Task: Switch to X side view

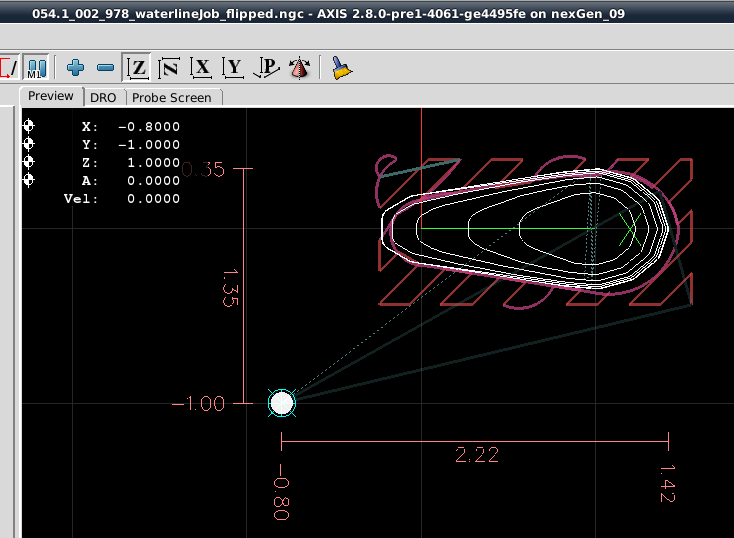Action: (202, 68)
